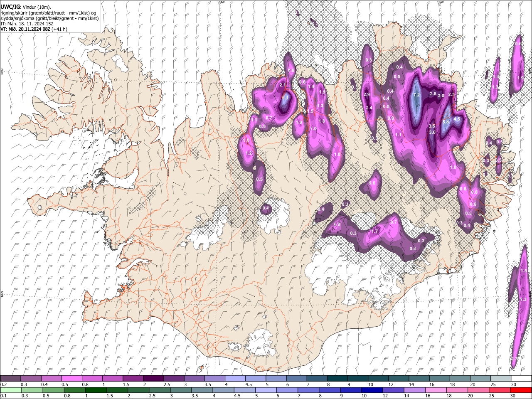532x399 pixels.
Task: Pick the 4–4.5 light lavender snow swatch
Action: [235, 379]
